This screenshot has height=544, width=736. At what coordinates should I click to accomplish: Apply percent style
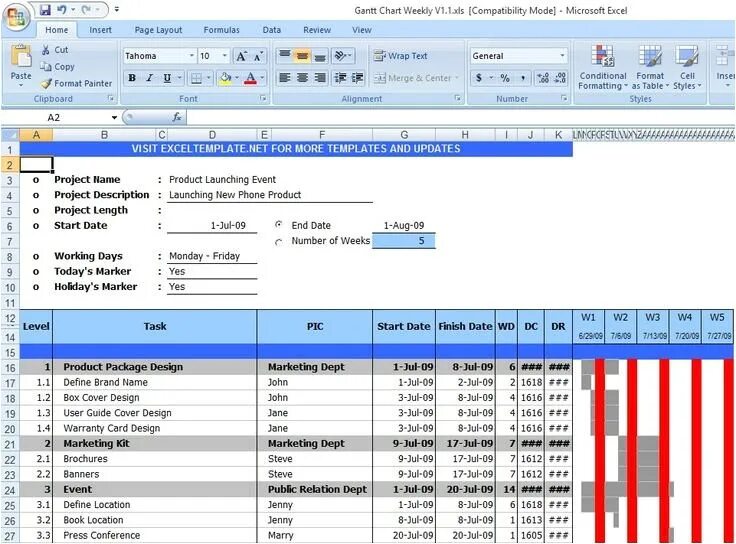(505, 78)
